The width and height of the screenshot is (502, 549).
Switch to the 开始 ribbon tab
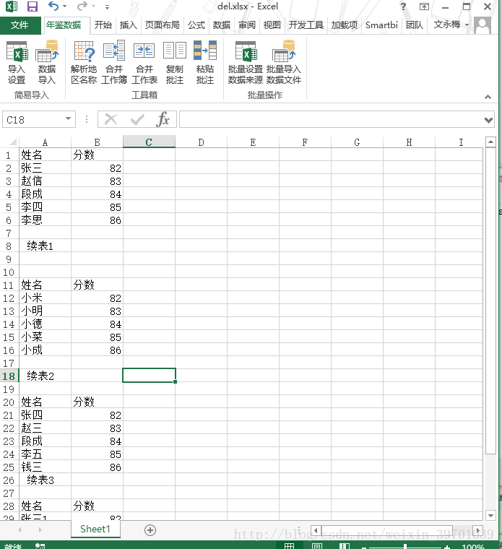tap(103, 25)
